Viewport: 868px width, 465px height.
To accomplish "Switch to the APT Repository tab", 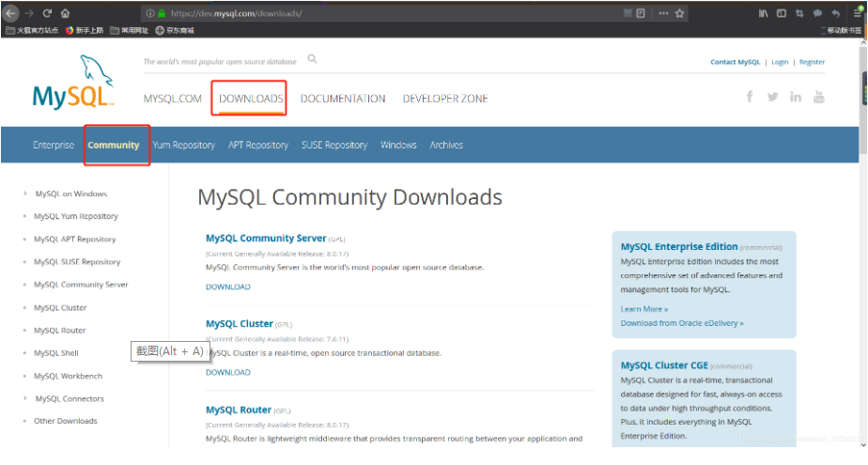I will 258,145.
